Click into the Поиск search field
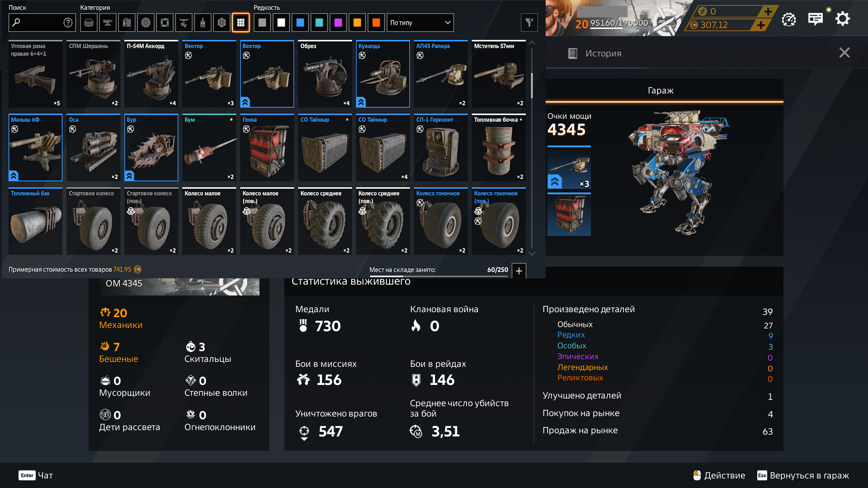The image size is (868, 488). point(37,23)
